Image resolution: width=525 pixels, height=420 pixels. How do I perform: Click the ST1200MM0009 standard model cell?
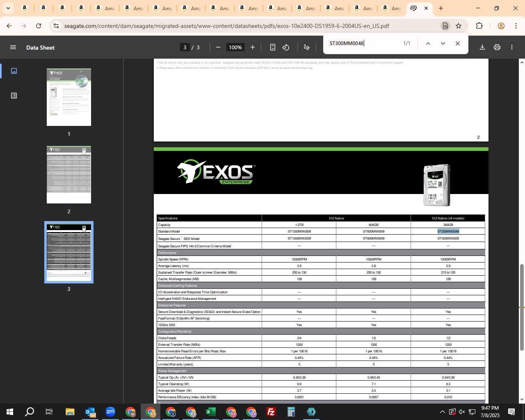pyautogui.click(x=299, y=231)
